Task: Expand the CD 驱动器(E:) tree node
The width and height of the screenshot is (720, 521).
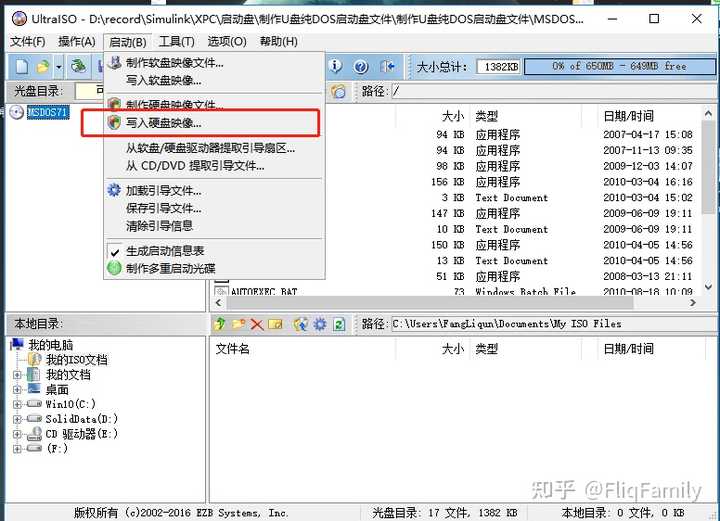Action: pos(17,434)
